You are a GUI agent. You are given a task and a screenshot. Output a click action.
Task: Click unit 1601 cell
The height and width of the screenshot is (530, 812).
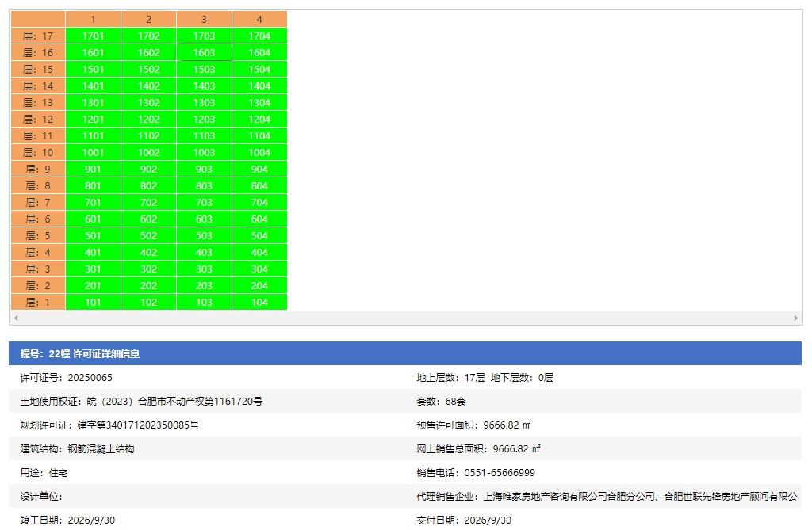pos(94,52)
